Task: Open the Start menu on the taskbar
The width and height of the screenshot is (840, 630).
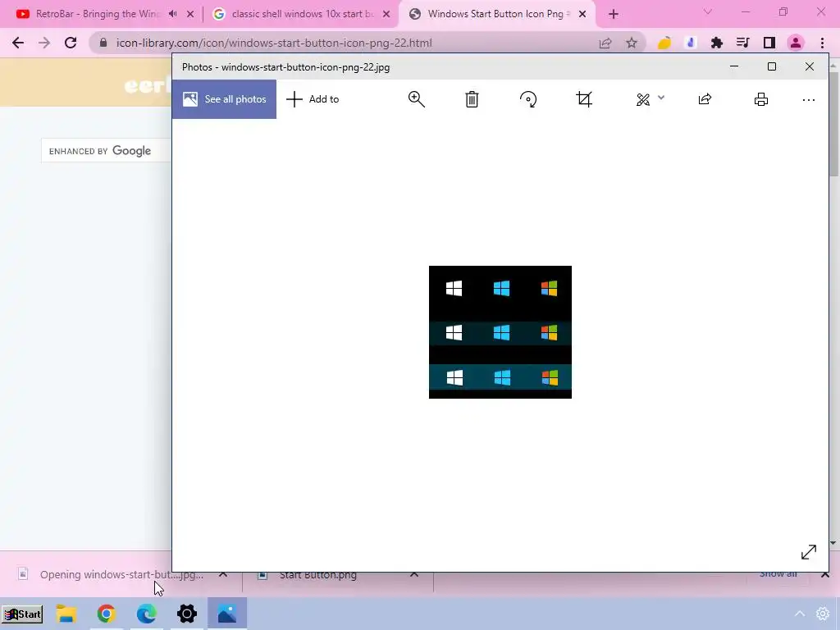Action: (22, 614)
